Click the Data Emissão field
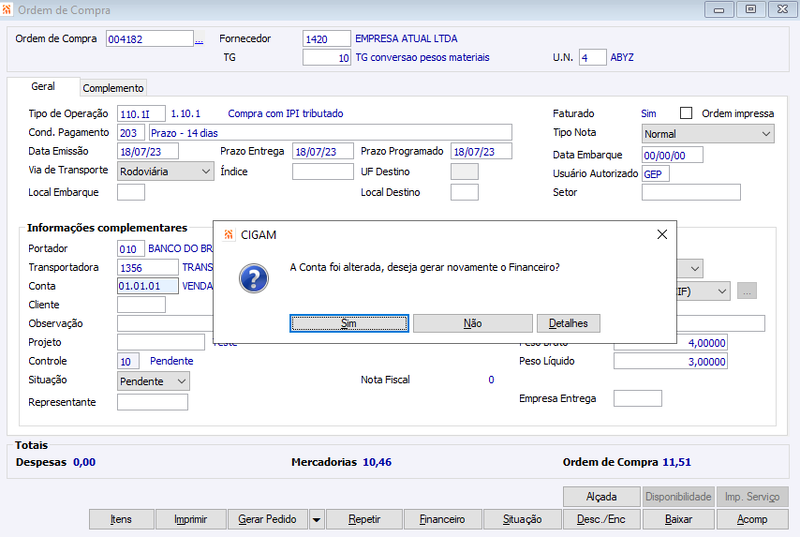The image size is (800, 537). click(148, 152)
